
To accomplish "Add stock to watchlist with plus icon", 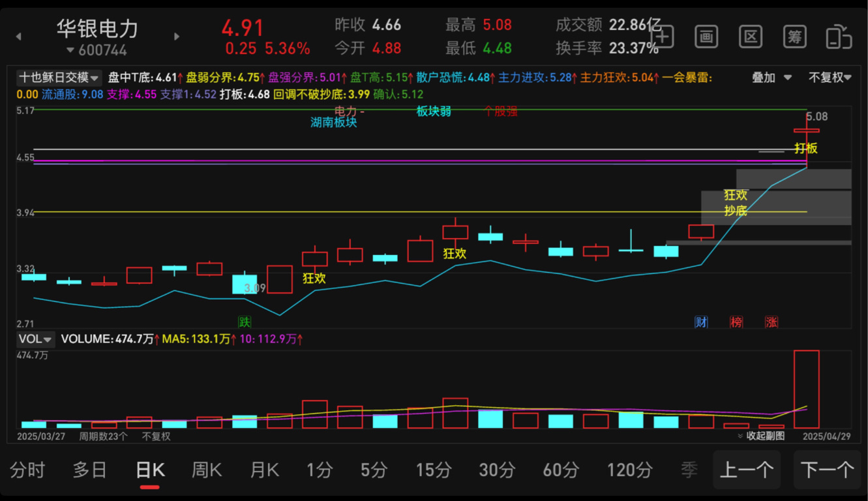I will [663, 37].
